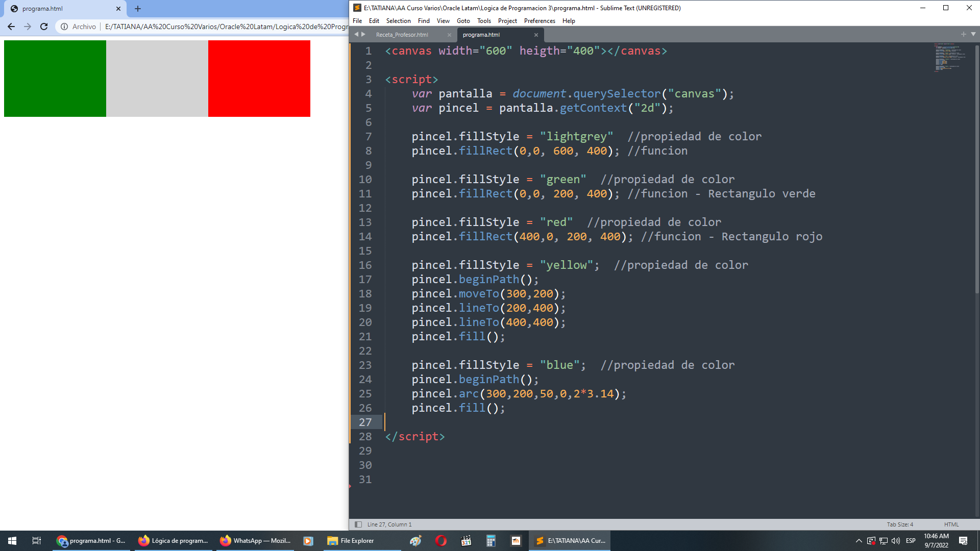Close the Receta_Profesor.html tab

449,35
